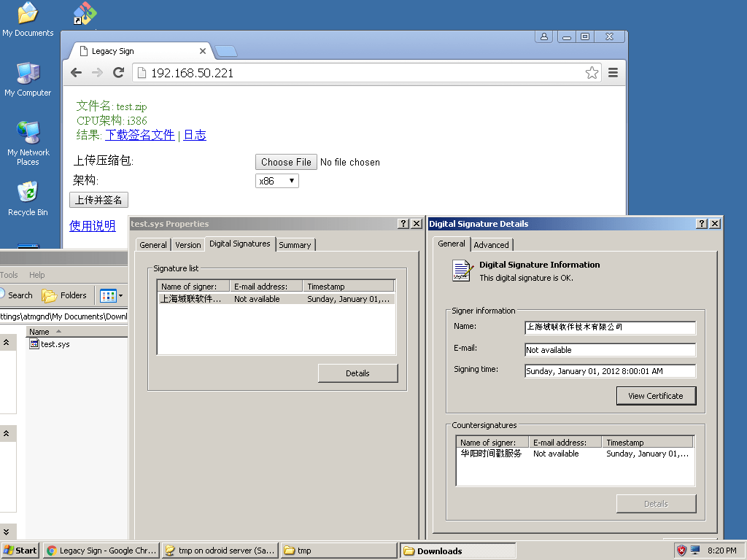
Task: Open the Chrome hamburger menu
Action: (613, 73)
